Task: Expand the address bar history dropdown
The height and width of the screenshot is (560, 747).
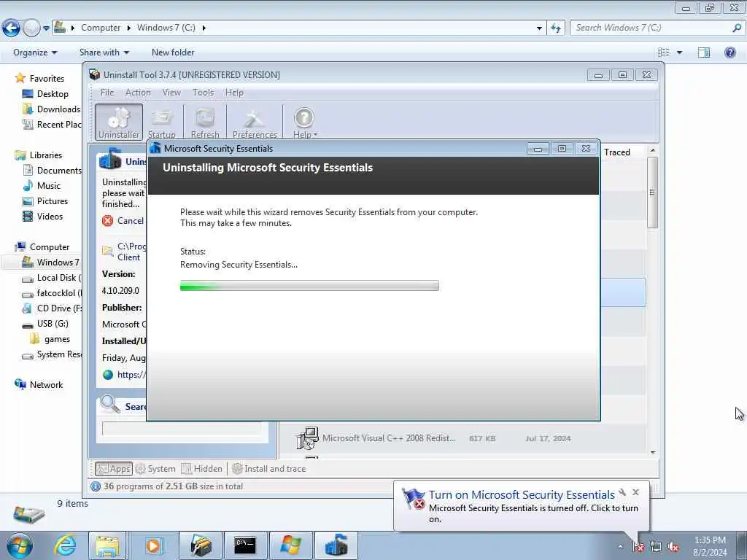Action: tap(539, 28)
